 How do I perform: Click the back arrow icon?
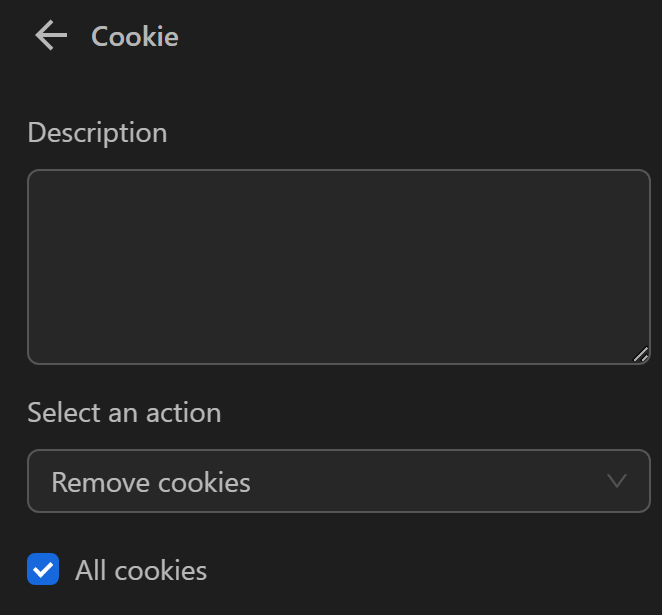(x=50, y=37)
